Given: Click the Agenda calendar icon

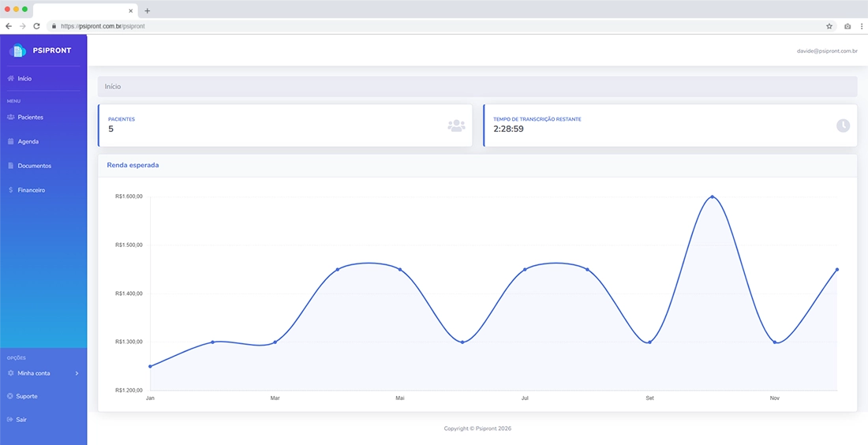Looking at the screenshot, I should pyautogui.click(x=10, y=142).
